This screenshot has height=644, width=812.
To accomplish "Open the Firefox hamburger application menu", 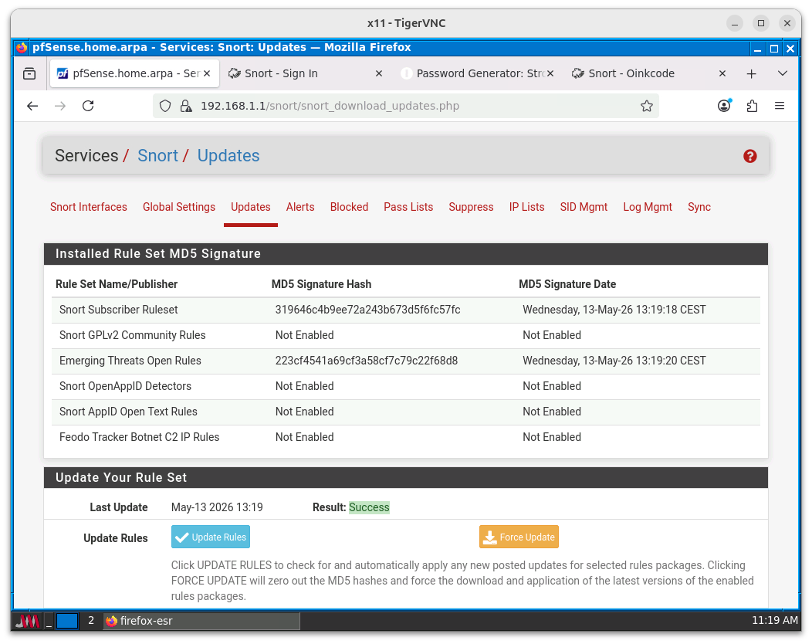I will tap(780, 107).
